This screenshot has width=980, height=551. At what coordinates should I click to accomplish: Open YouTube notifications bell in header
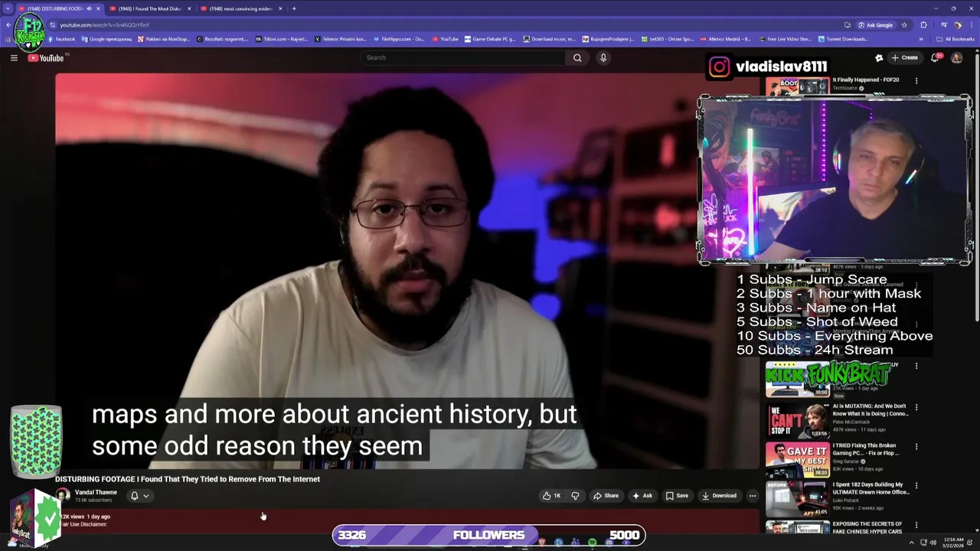coord(936,57)
